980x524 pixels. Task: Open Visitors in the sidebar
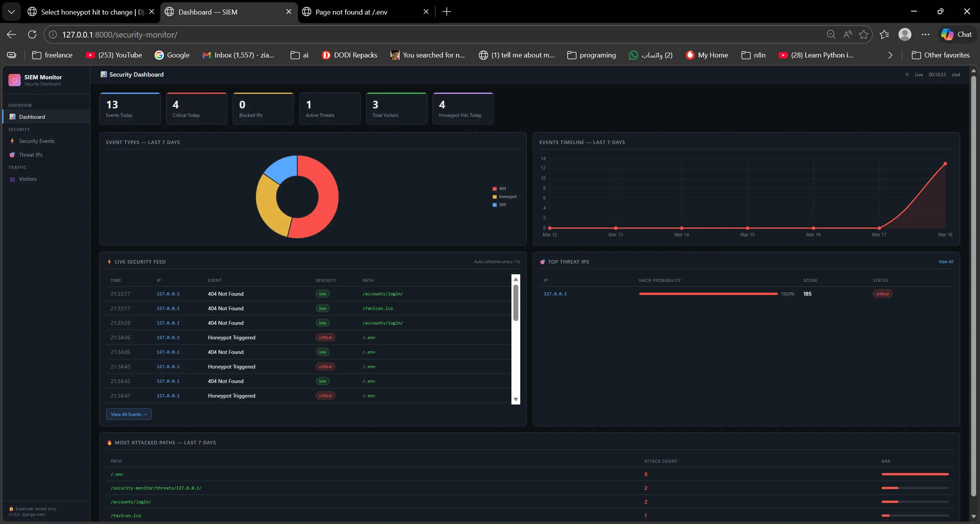tap(46, 179)
